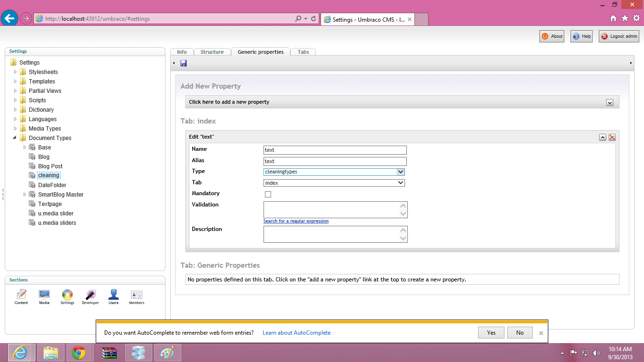Viewport: 644px width, 362px height.
Task: Click the Help button
Action: 581,36
